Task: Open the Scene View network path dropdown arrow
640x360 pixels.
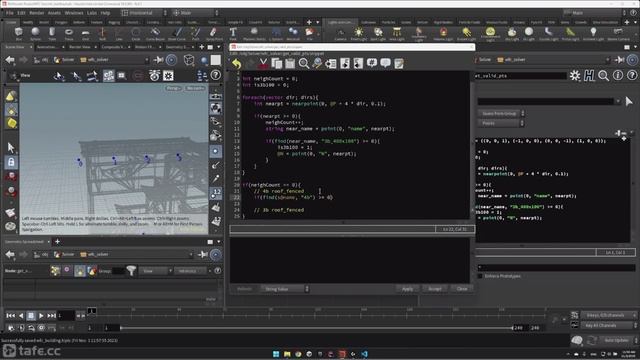Action: point(147,60)
